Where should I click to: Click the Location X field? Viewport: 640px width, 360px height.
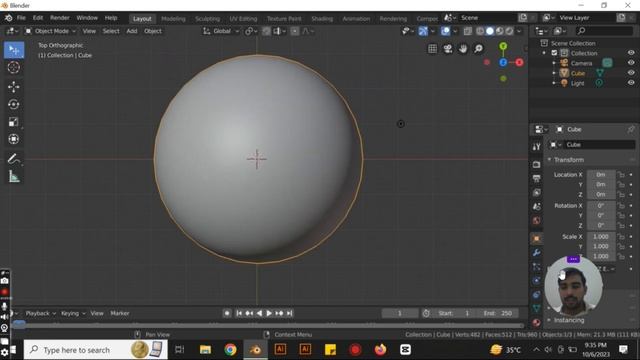click(601, 175)
